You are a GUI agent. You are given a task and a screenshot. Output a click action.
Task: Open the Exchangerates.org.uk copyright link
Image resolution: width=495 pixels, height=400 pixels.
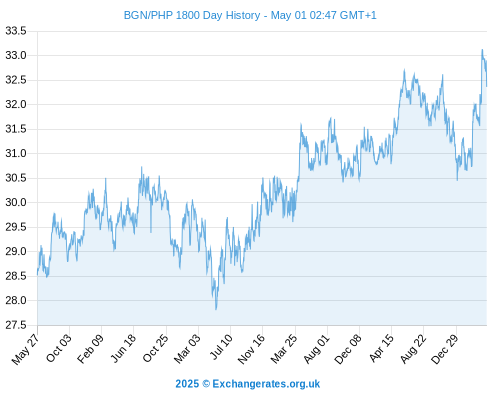click(248, 384)
